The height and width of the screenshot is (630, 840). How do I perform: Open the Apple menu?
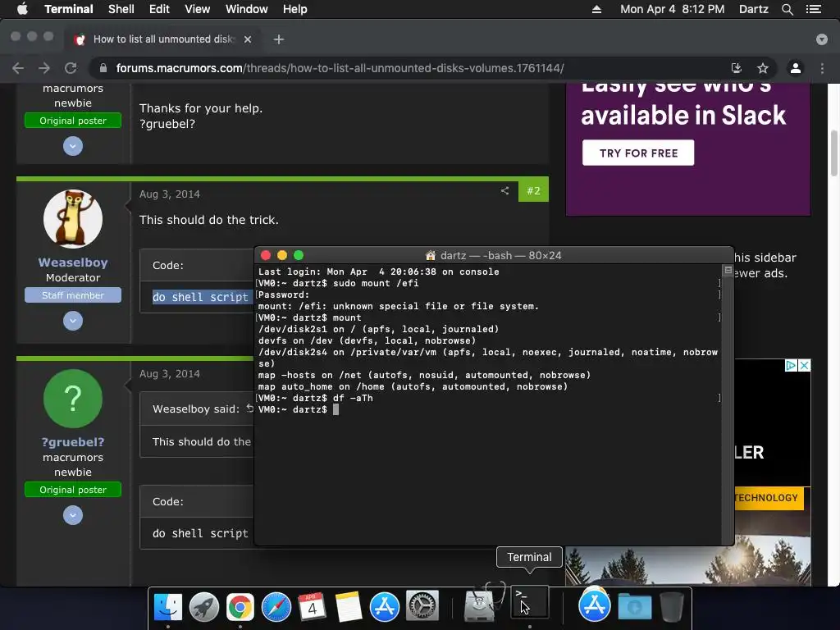pos(22,9)
